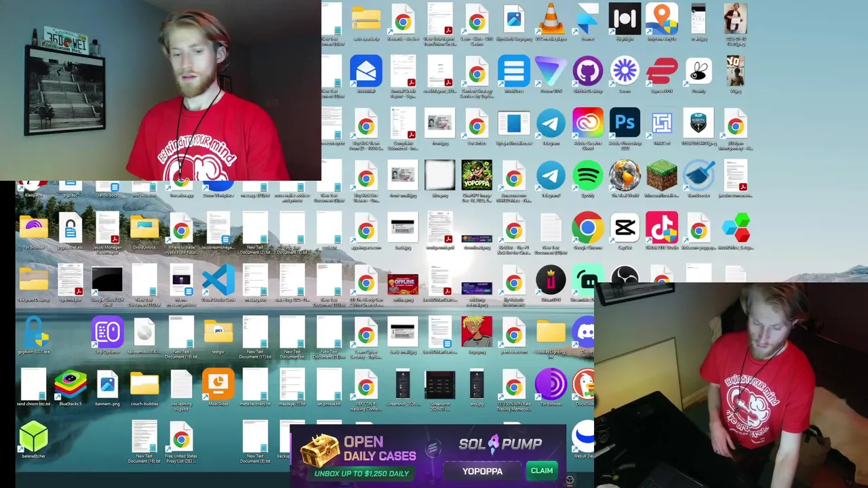Select the Telegram shortcut beside Adobe Creative Cloud
The width and height of the screenshot is (868, 488).
tap(551, 123)
